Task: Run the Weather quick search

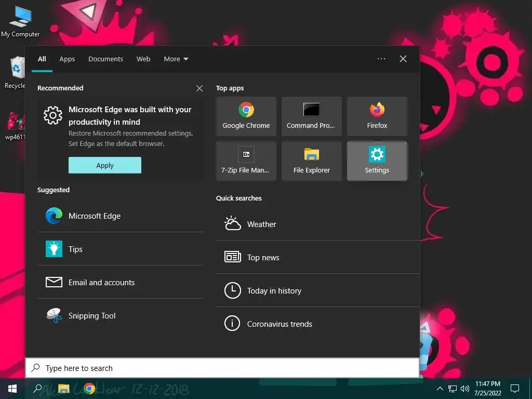Action: pos(317,224)
